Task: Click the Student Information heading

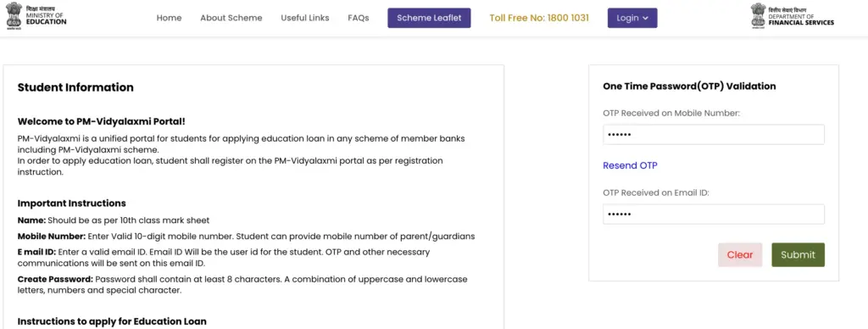Action: click(x=75, y=87)
